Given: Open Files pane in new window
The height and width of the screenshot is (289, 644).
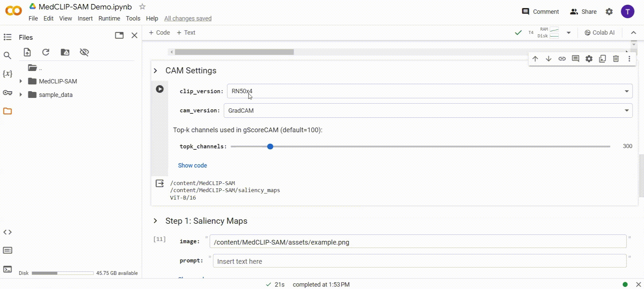Looking at the screenshot, I should click(119, 35).
